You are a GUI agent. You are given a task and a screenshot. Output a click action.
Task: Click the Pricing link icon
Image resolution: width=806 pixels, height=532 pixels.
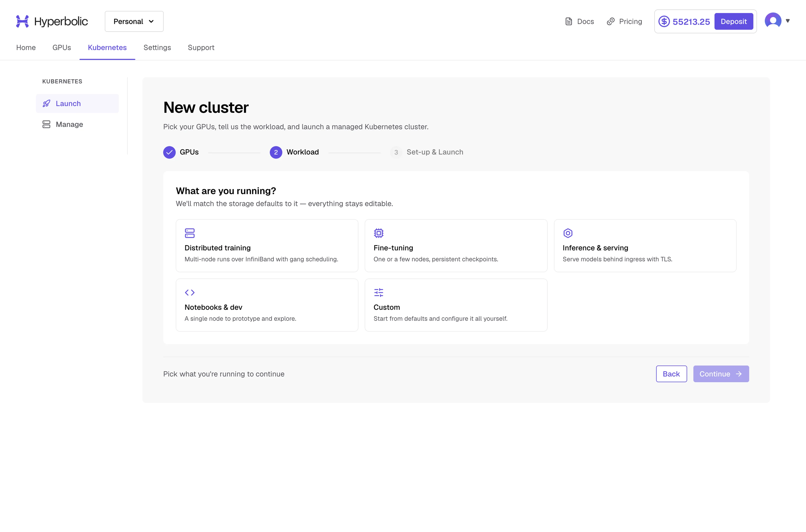[x=611, y=21]
